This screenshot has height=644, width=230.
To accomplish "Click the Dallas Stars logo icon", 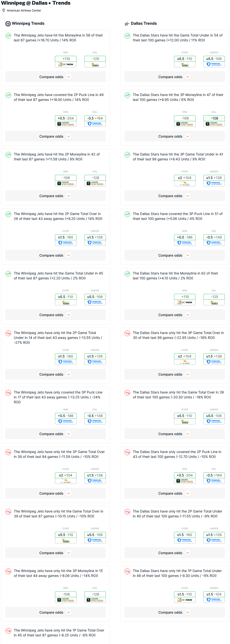I will tap(127, 24).
